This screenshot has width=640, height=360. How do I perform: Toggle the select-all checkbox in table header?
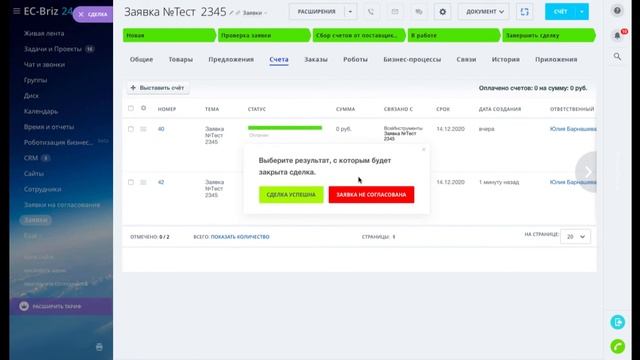coord(131,108)
